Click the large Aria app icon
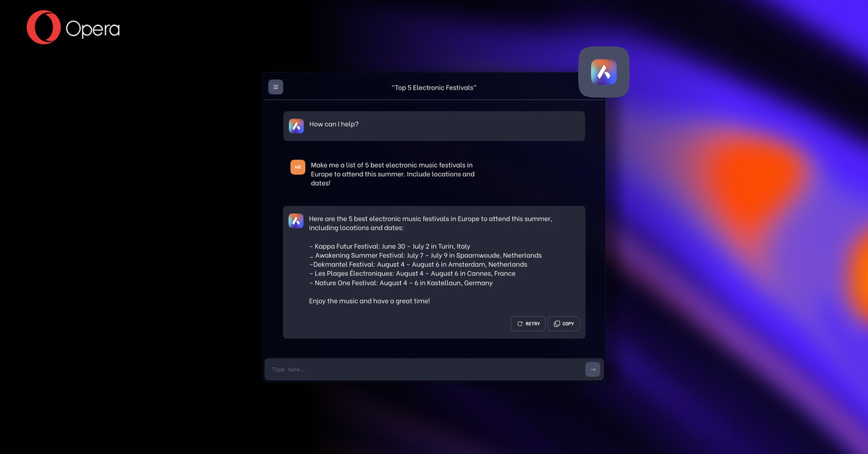868x454 pixels. click(x=604, y=72)
